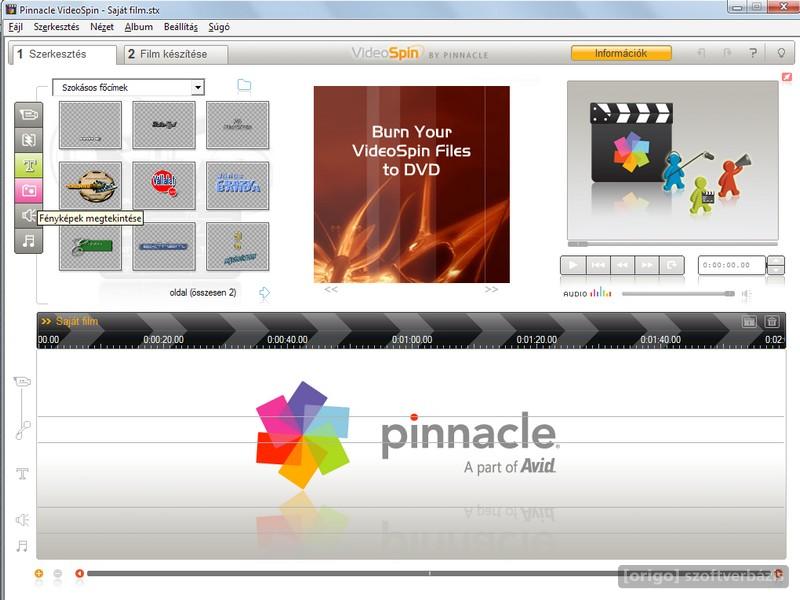This screenshot has width=800, height=600.
Task: Select the blue banner bar title thumbnail
Action: 164,246
